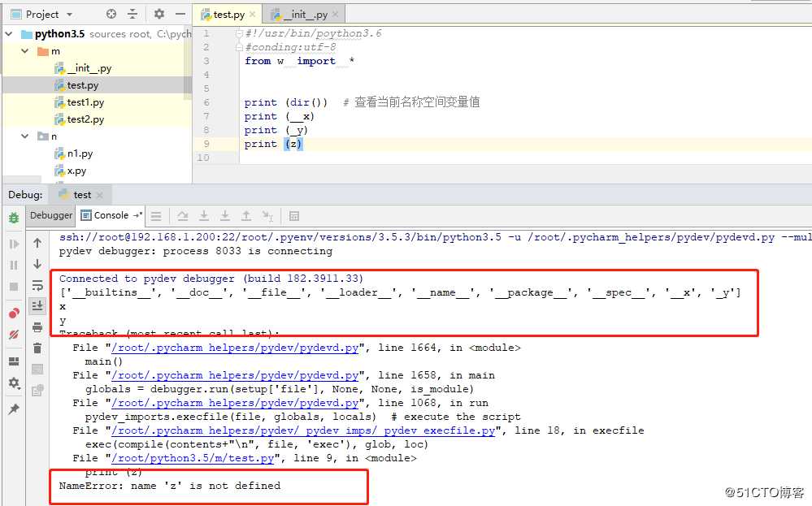Open the Evaluate Expression calculator icon
This screenshot has height=506, width=812.
click(294, 216)
